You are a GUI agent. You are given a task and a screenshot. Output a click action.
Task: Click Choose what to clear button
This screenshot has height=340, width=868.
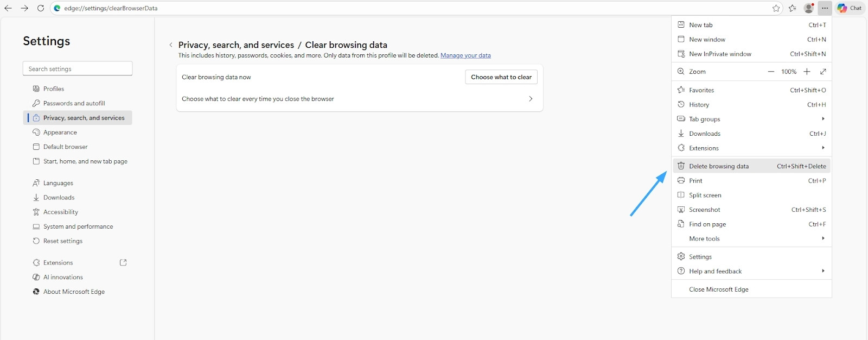coord(501,77)
